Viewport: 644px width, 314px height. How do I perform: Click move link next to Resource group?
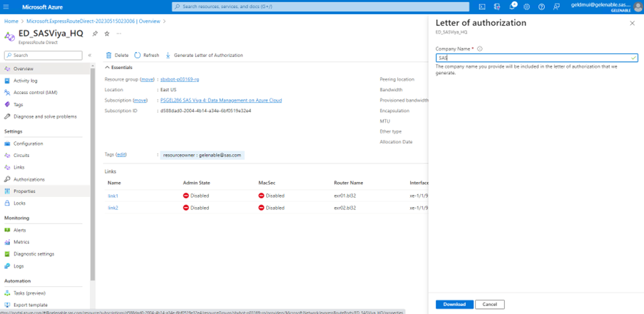pos(147,79)
